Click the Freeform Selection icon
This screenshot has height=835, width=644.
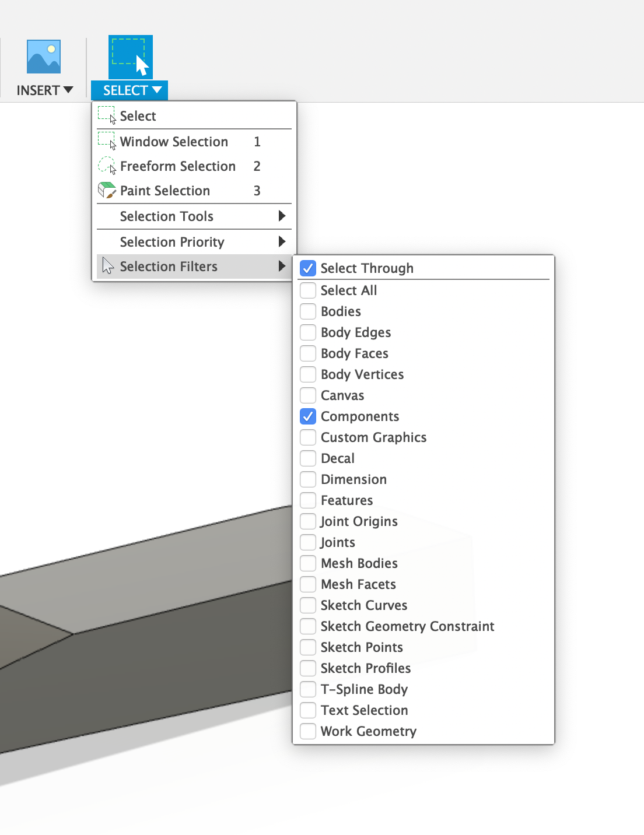tap(106, 166)
